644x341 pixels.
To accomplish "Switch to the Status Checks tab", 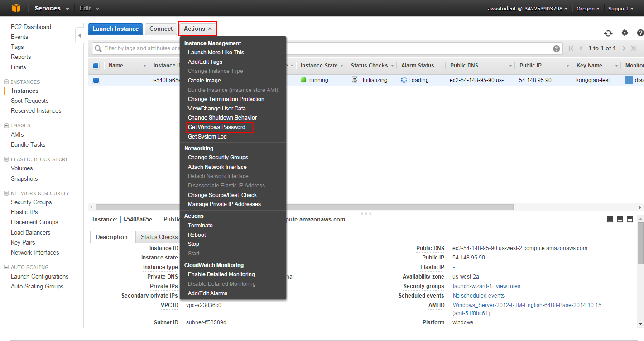I will [x=159, y=237].
